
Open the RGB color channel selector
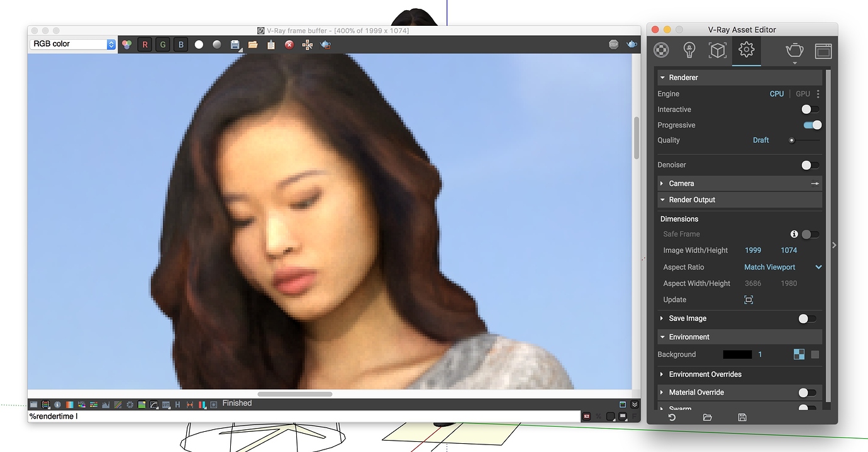(71, 43)
